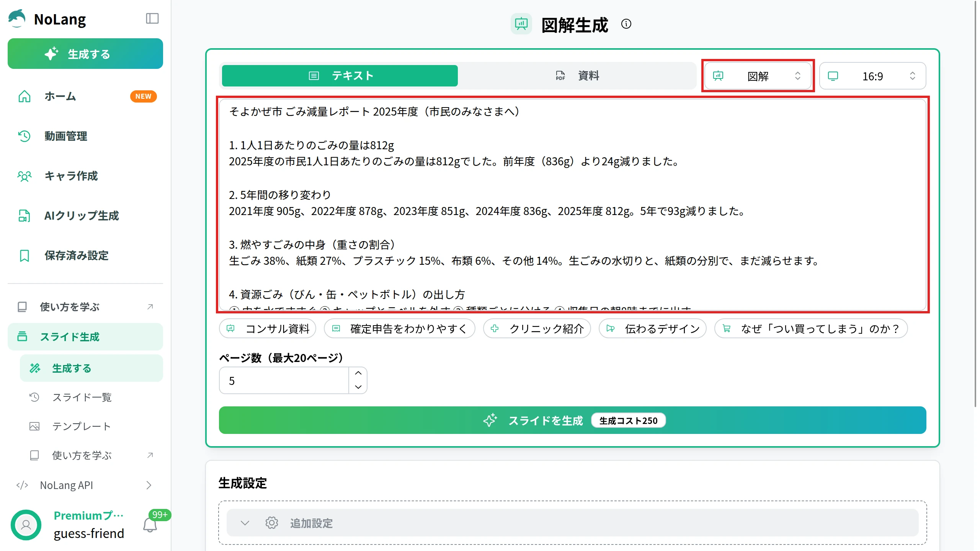Choose 確定申告をわかりやすく sample chip
This screenshot has height=551, width=980.
coord(400,329)
